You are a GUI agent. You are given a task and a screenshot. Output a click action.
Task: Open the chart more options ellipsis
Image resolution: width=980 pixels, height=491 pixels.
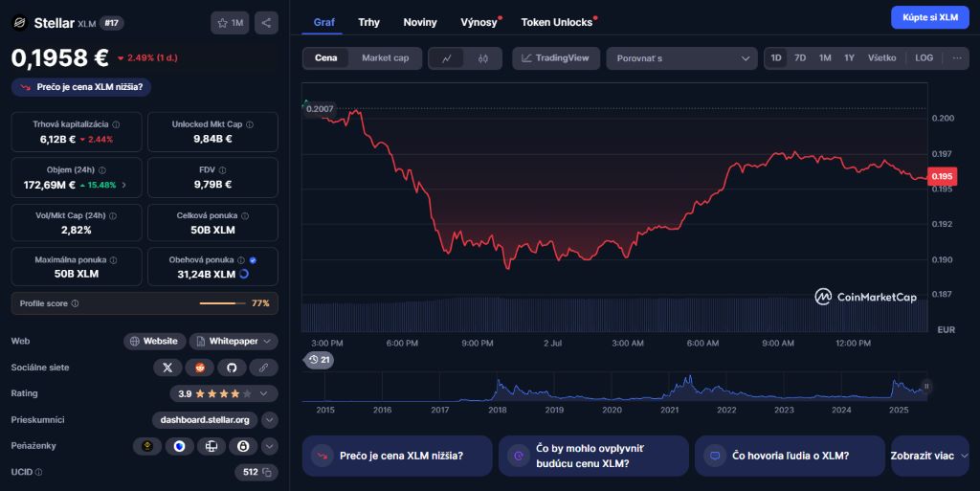957,58
